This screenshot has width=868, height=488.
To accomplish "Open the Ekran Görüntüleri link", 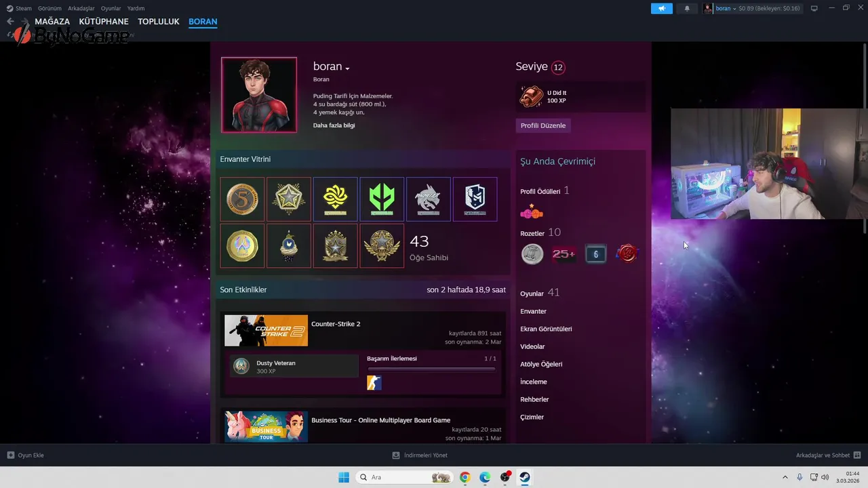I will 546,329.
